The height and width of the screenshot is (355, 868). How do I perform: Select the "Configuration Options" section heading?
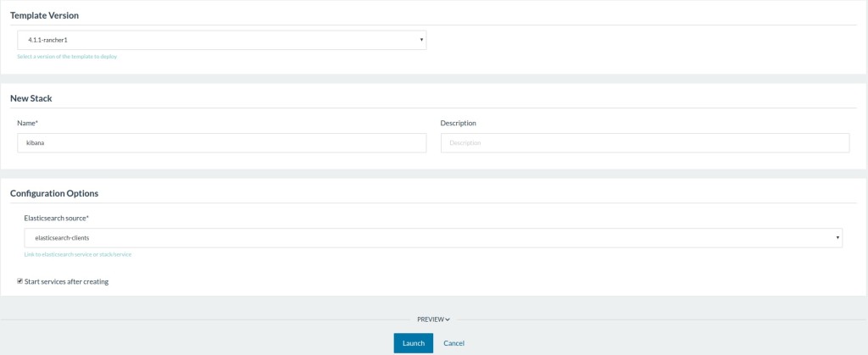click(x=53, y=193)
